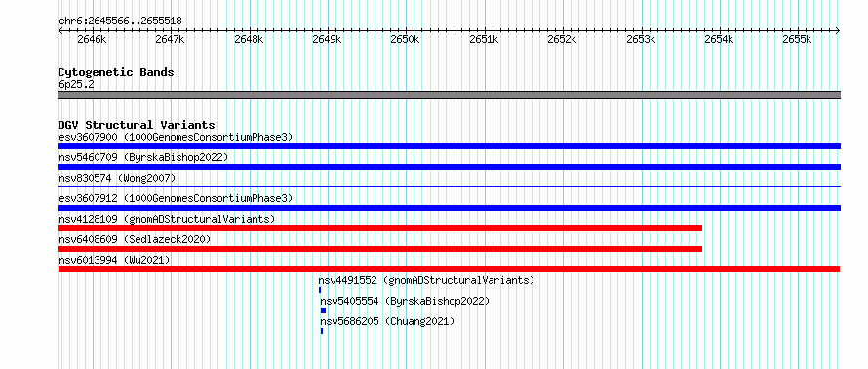Open nsv830574 (Wong2007) variant label
868x369 pixels.
coord(117,178)
